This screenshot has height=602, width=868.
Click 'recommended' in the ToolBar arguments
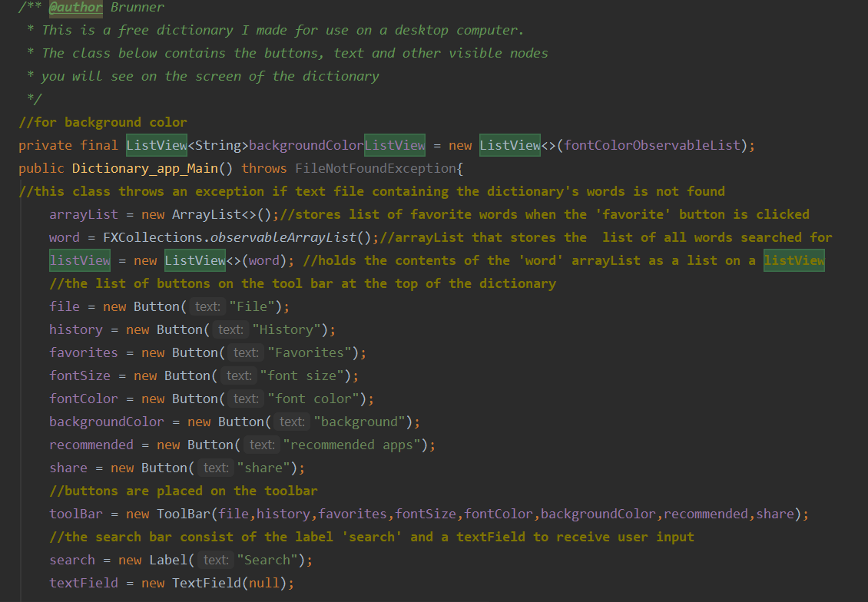[x=706, y=514]
